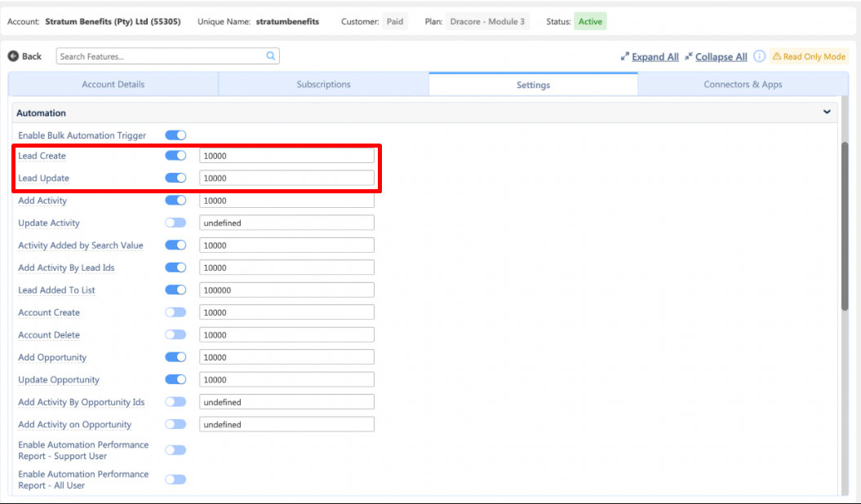Viewport: 861px width, 504px height.
Task: Click the Active status badge
Action: coord(590,21)
